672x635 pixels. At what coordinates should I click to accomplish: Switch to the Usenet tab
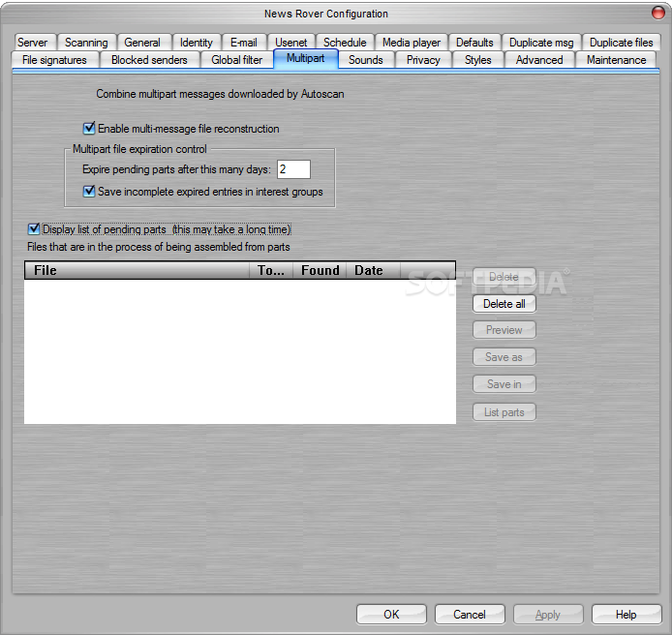(291, 43)
